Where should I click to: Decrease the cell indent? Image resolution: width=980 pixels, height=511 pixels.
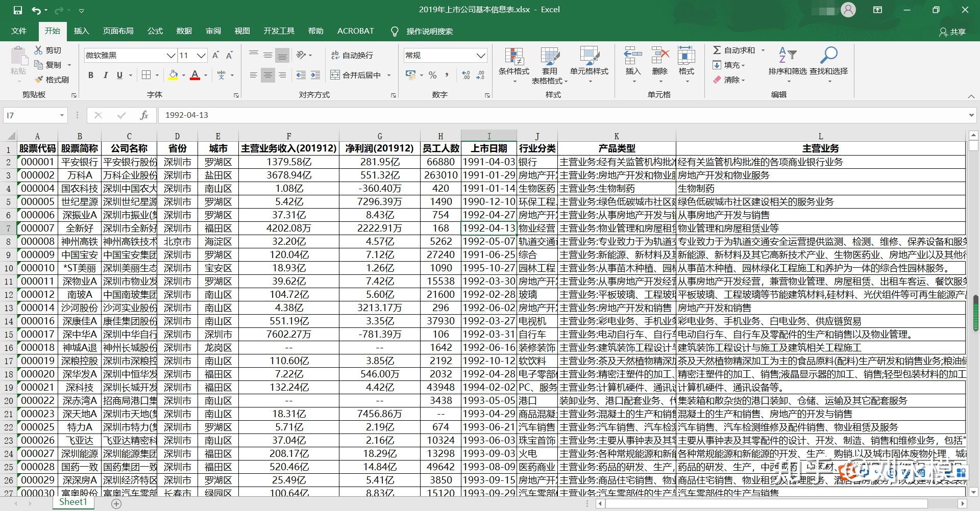pyautogui.click(x=301, y=75)
